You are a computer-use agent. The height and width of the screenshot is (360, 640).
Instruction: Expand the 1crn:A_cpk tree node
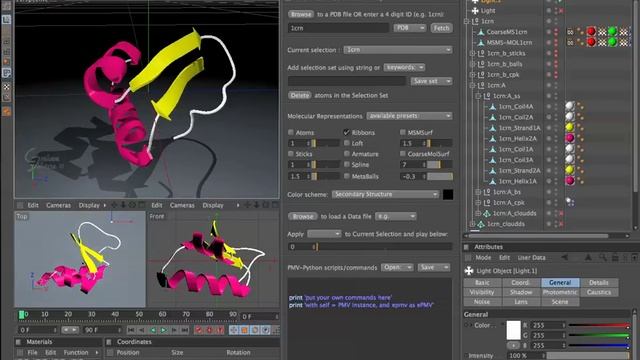(478, 202)
